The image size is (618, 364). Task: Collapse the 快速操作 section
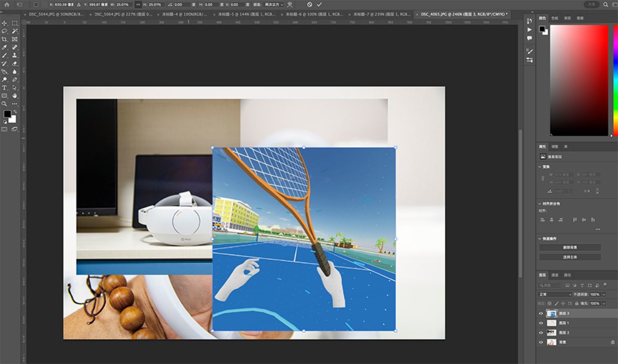tap(540, 239)
